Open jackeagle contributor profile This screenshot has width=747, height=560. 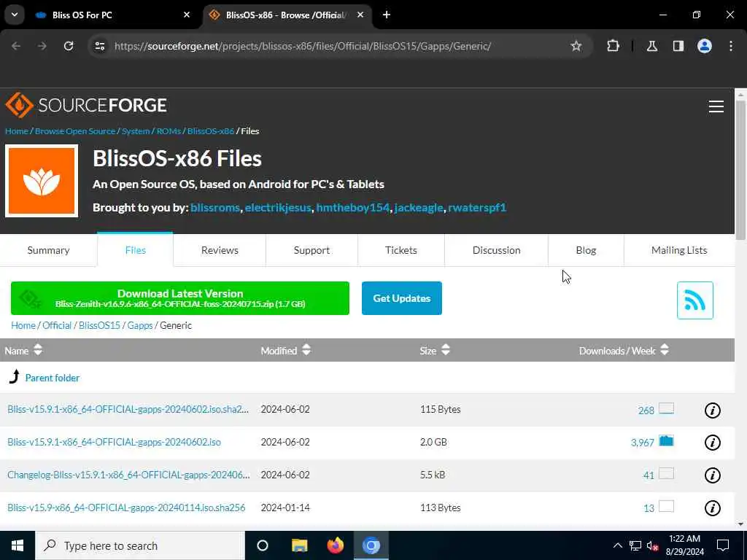tap(419, 208)
